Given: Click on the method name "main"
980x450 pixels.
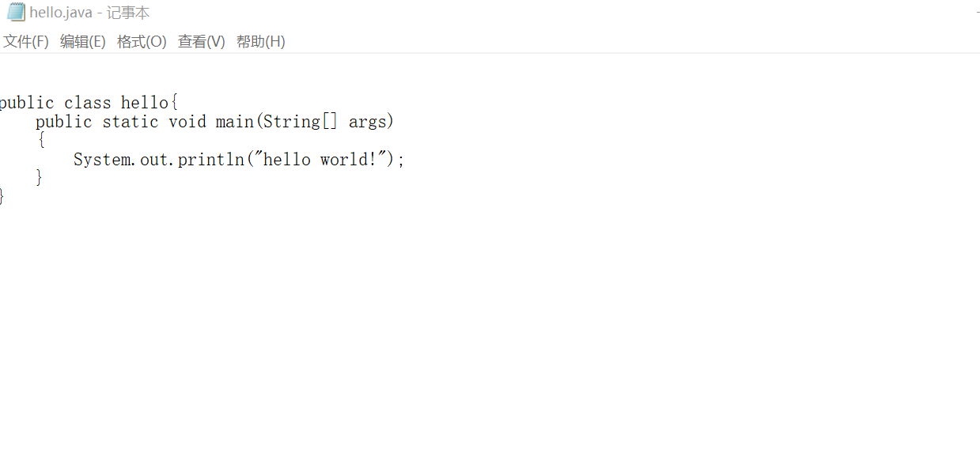Looking at the screenshot, I should click(234, 122).
